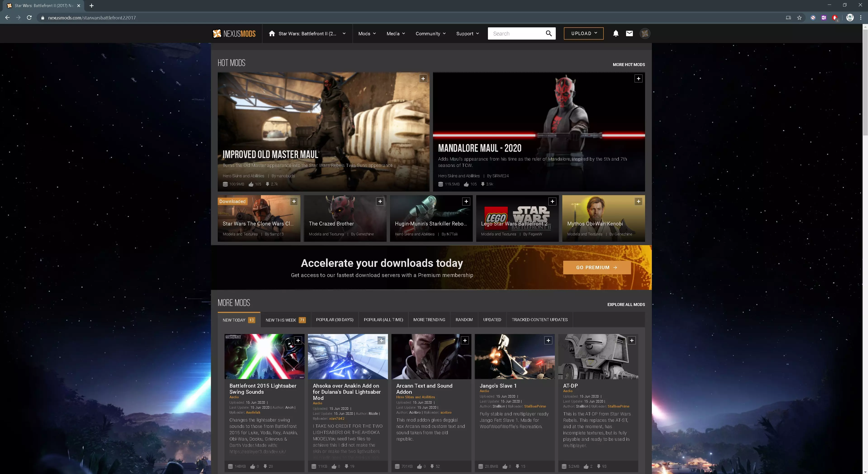Image resolution: width=868 pixels, height=474 pixels.
Task: Open the More Hot Mods link
Action: (x=628, y=64)
